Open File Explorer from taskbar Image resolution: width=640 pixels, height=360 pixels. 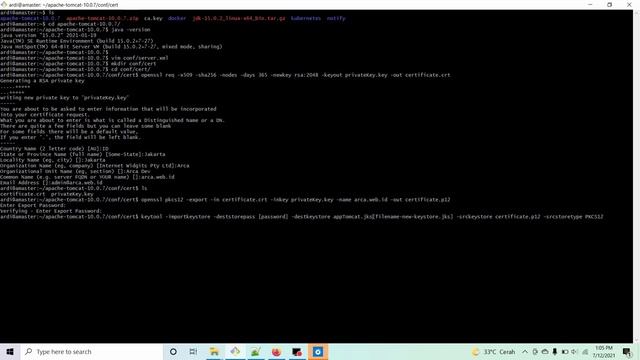tap(214, 351)
